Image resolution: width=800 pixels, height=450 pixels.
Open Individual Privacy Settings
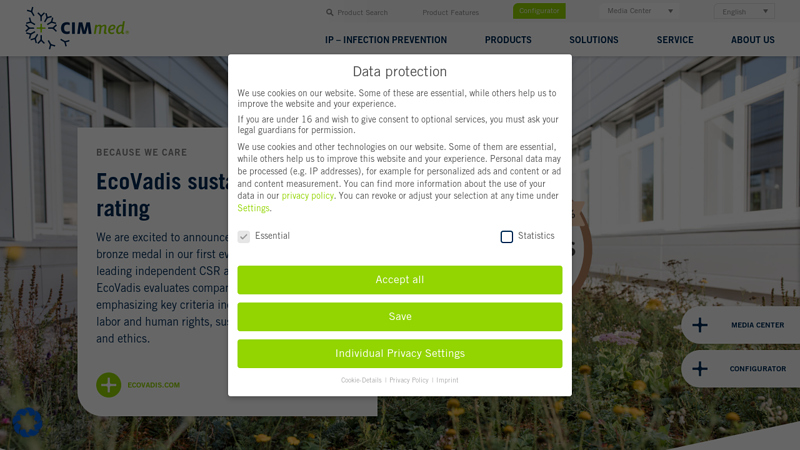point(399,353)
